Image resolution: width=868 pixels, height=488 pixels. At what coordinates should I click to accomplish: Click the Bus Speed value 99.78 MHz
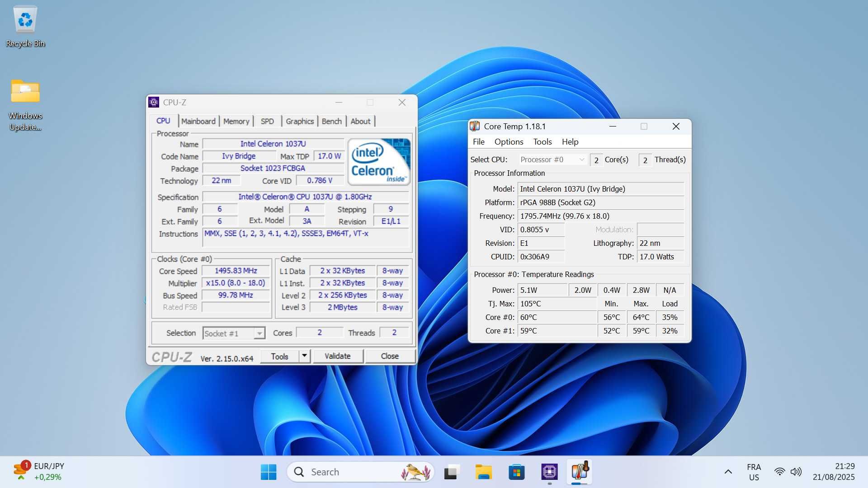point(236,295)
